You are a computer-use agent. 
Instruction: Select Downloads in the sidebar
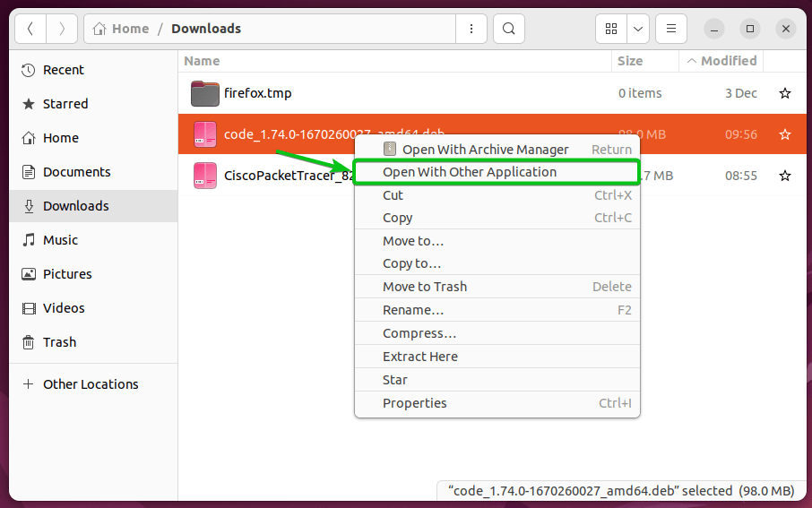pyautogui.click(x=93, y=206)
